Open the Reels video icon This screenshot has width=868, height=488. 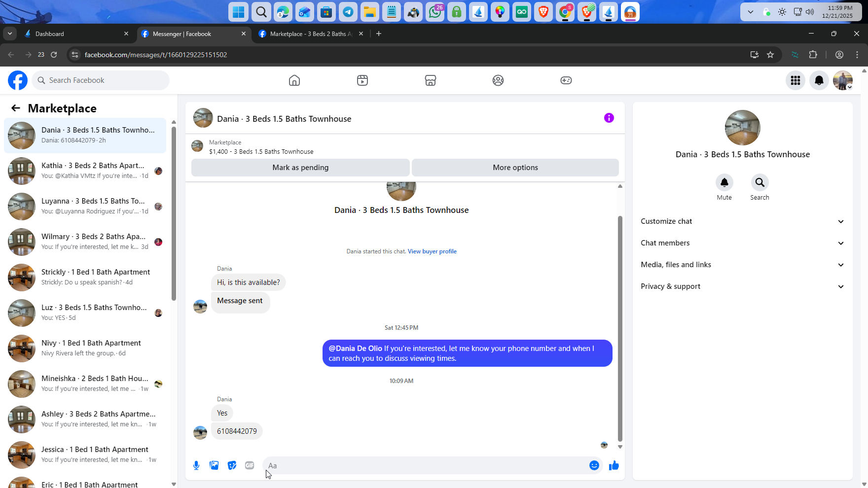(x=362, y=80)
